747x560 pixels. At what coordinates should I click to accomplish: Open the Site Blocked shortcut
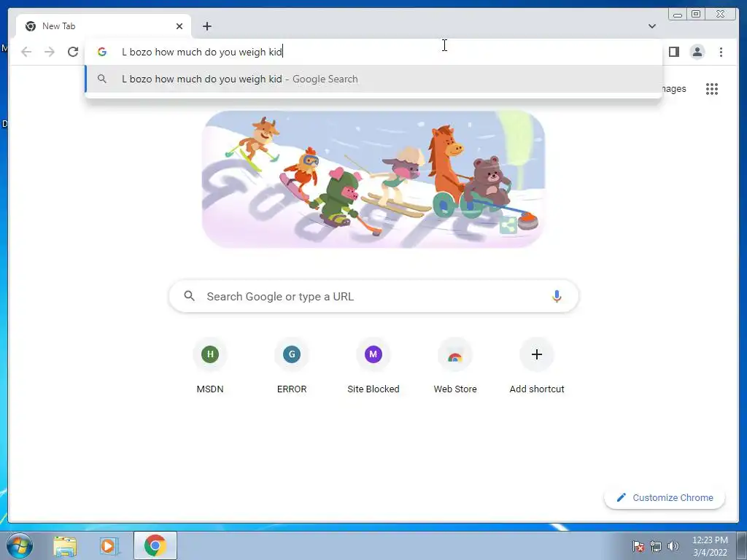pos(373,366)
